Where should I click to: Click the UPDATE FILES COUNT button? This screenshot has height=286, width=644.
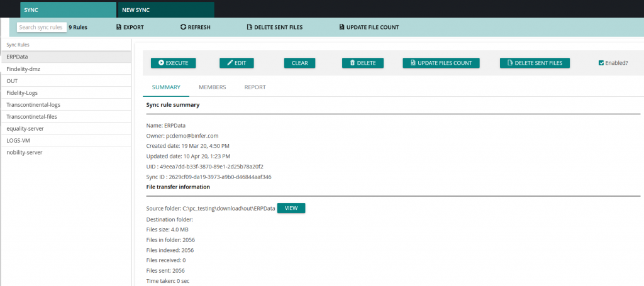(x=441, y=63)
